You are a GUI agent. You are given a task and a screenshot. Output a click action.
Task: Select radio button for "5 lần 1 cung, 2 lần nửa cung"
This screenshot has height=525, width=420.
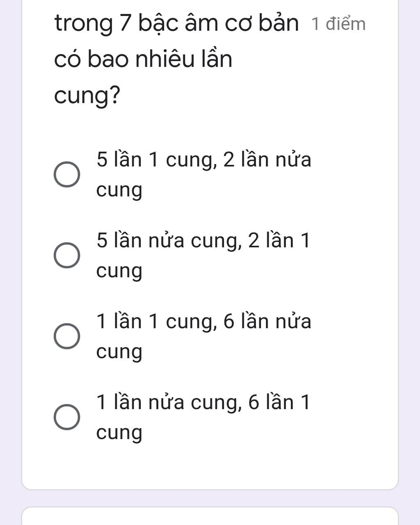click(x=67, y=174)
